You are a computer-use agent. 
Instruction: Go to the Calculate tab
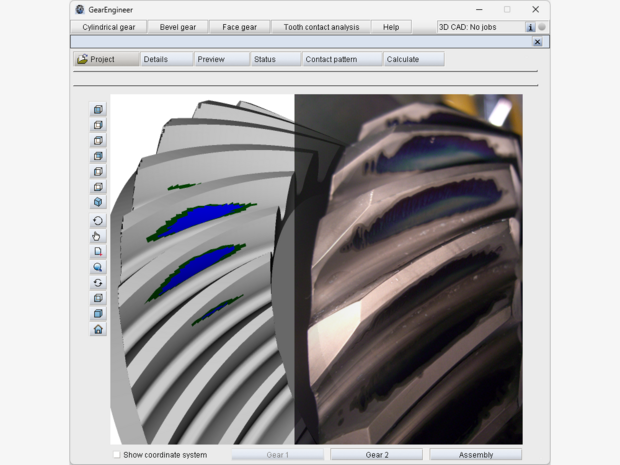(412, 59)
